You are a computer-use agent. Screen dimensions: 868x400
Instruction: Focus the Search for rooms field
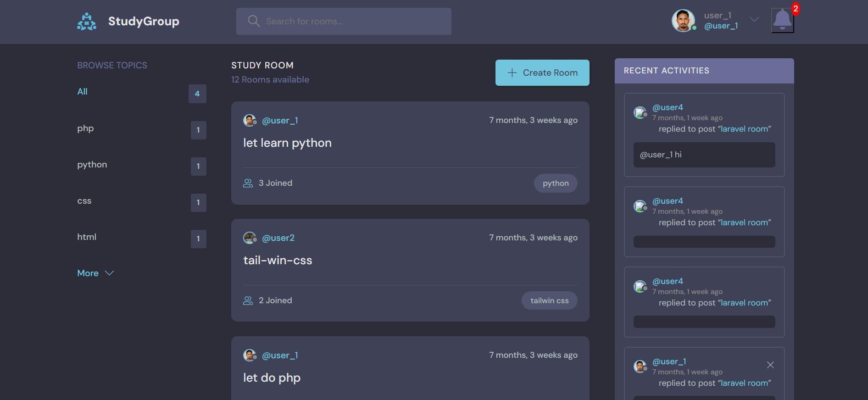coord(344,21)
